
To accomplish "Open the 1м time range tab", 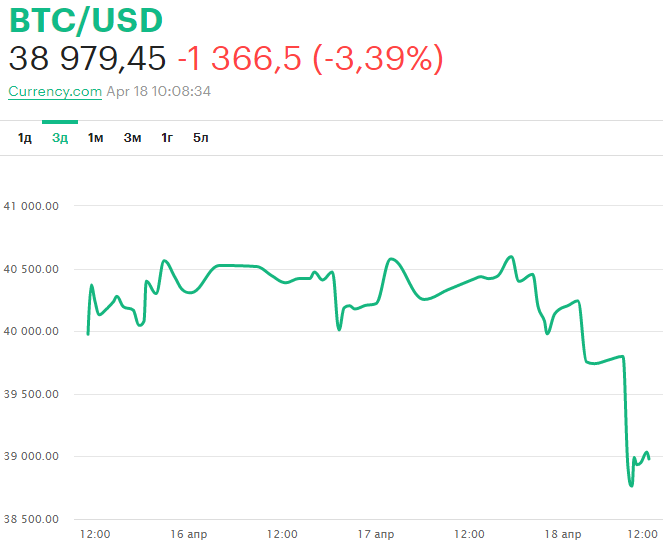I will click(96, 138).
